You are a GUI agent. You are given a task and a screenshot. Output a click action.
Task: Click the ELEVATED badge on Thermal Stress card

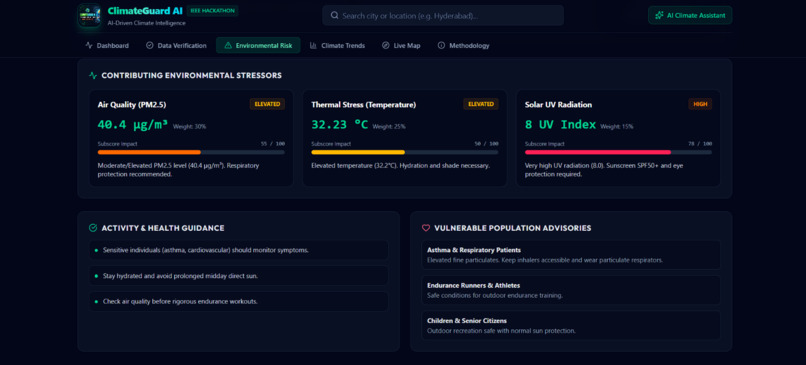pyautogui.click(x=481, y=104)
